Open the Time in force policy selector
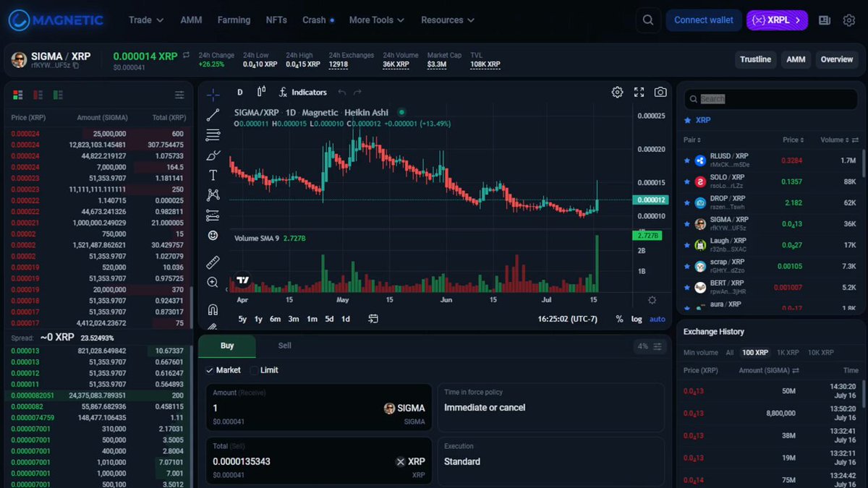Viewport: 868px width, 488px height. point(551,408)
